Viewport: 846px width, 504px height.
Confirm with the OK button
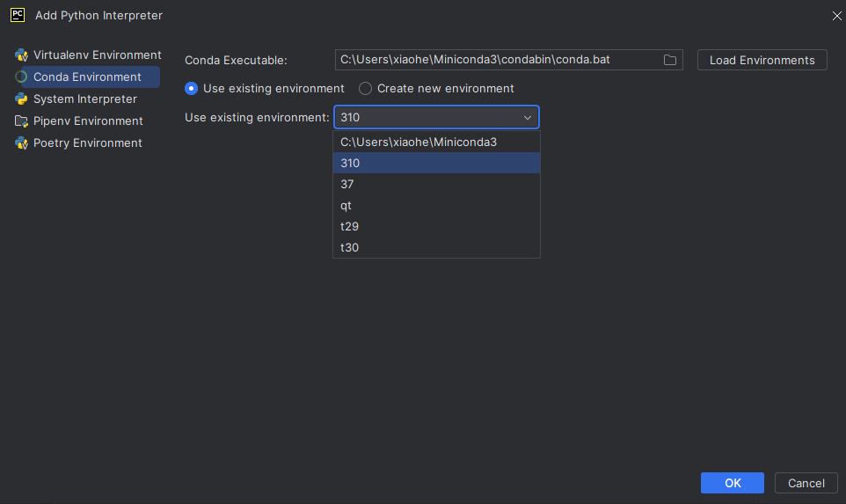pyautogui.click(x=733, y=483)
